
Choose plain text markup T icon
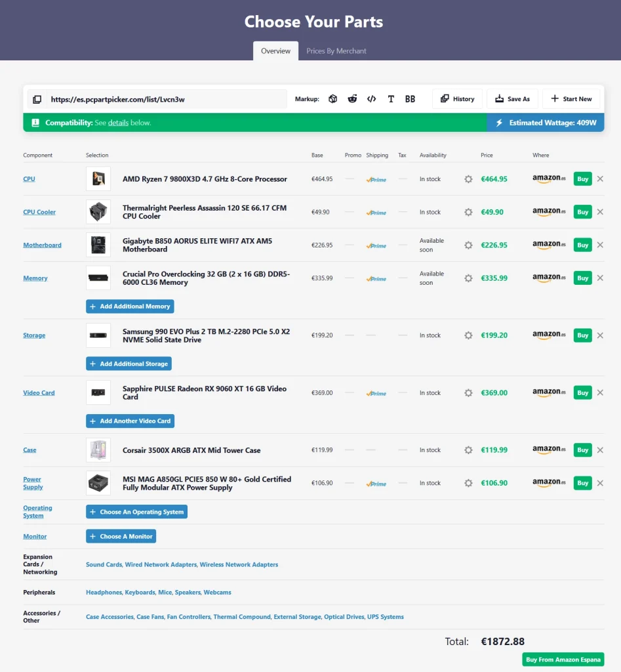(x=391, y=99)
